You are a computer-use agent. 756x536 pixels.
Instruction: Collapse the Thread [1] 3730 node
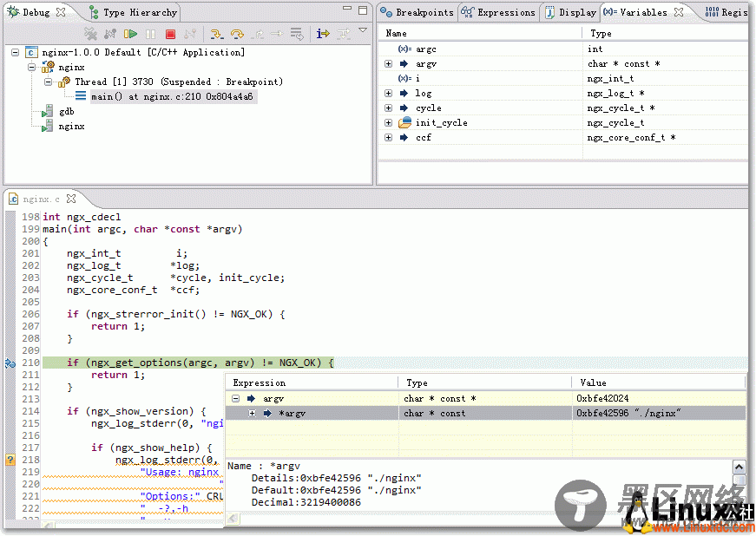coord(49,82)
